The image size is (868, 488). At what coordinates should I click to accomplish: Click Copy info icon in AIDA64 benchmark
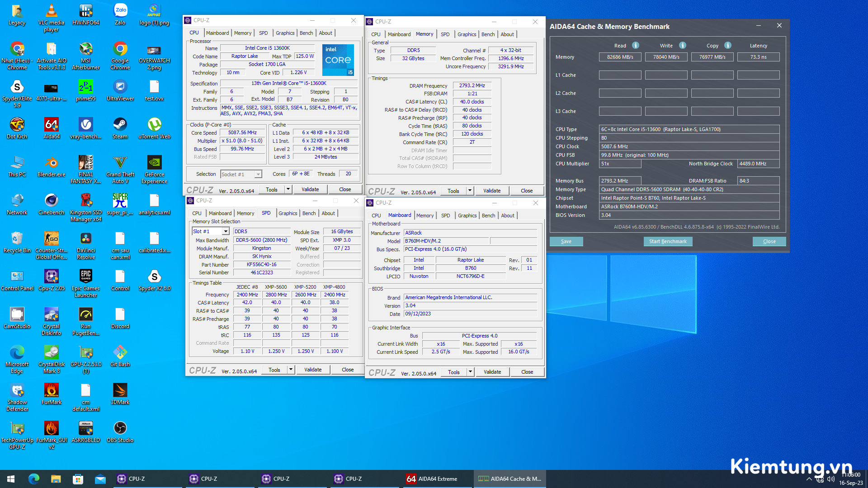[728, 45]
